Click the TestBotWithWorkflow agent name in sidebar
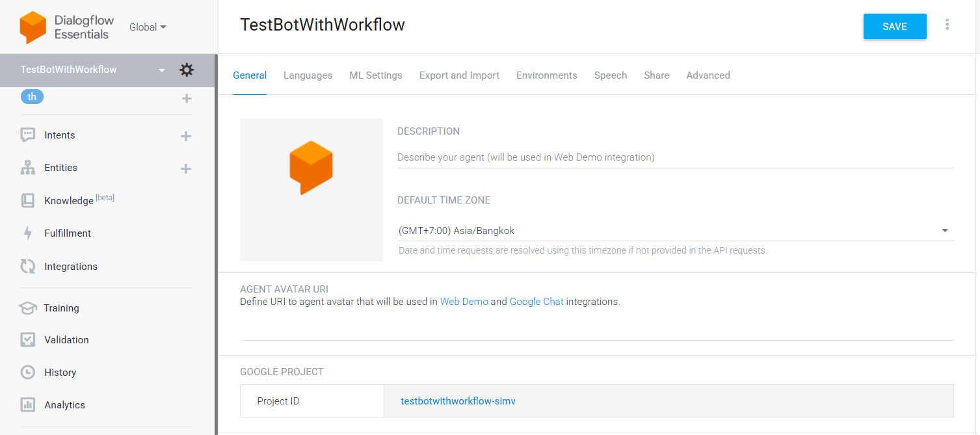The image size is (980, 435). (x=69, y=70)
